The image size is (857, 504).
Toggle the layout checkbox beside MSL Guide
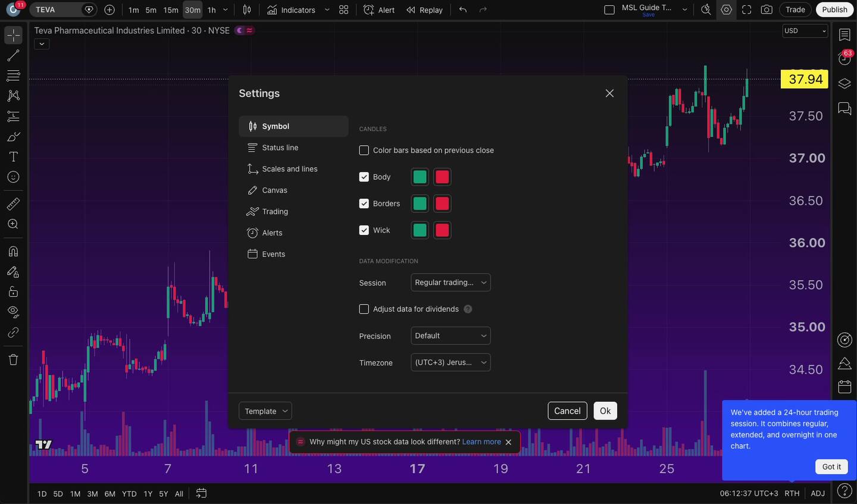(609, 10)
